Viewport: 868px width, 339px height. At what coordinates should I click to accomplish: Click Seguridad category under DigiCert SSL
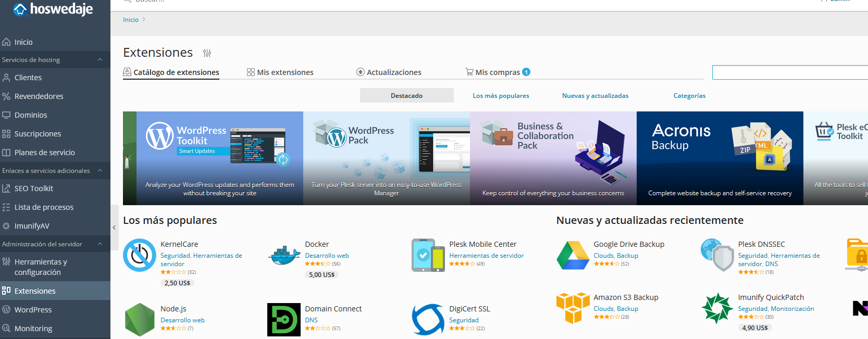click(x=464, y=320)
